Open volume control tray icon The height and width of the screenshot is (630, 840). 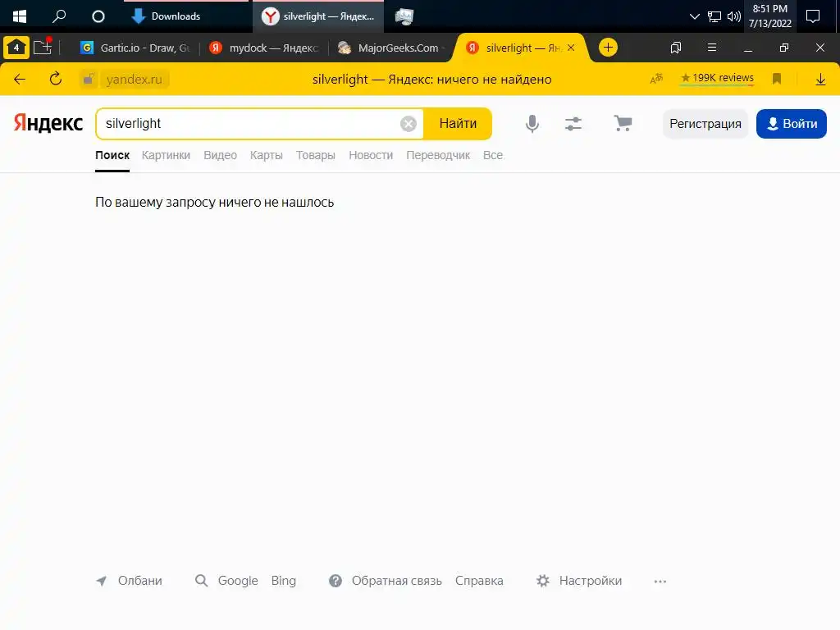[734, 16]
